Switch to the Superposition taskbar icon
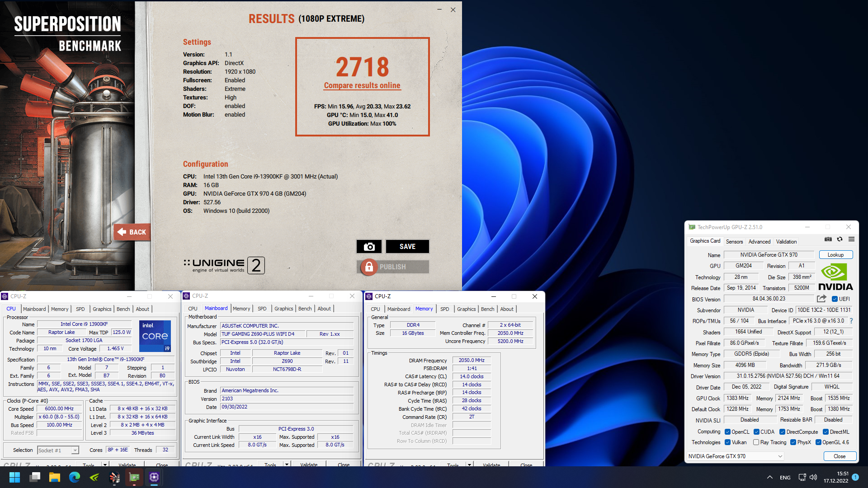The width and height of the screenshot is (868, 488). [x=114, y=477]
